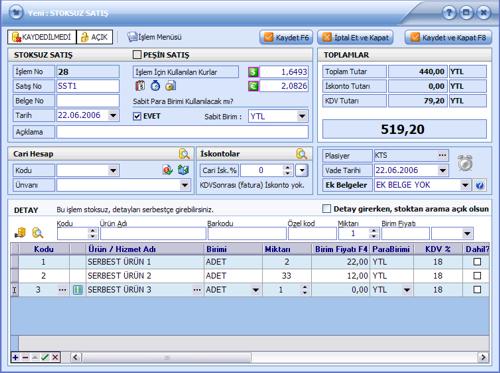
Task: Open the Tarih date picker dropdown
Action: coord(113,116)
